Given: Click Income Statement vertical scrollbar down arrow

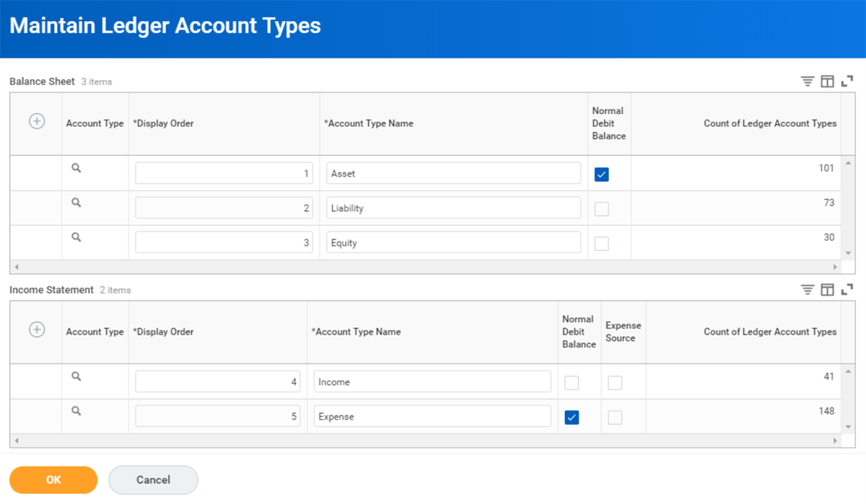Looking at the screenshot, I should tap(849, 427).
